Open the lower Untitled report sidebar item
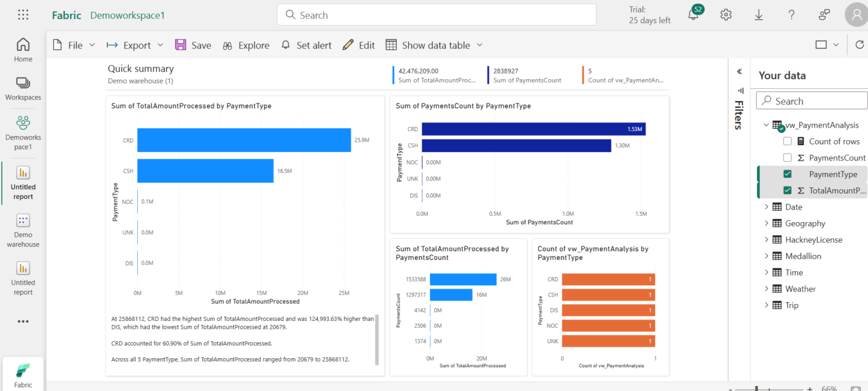Screen dimensions: 868x391 point(23,279)
